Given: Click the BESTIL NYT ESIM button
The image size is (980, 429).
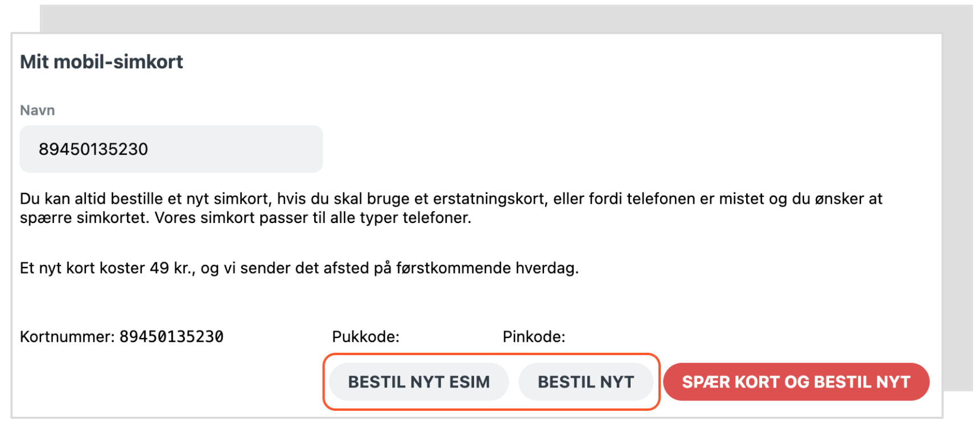Looking at the screenshot, I should pyautogui.click(x=418, y=382).
